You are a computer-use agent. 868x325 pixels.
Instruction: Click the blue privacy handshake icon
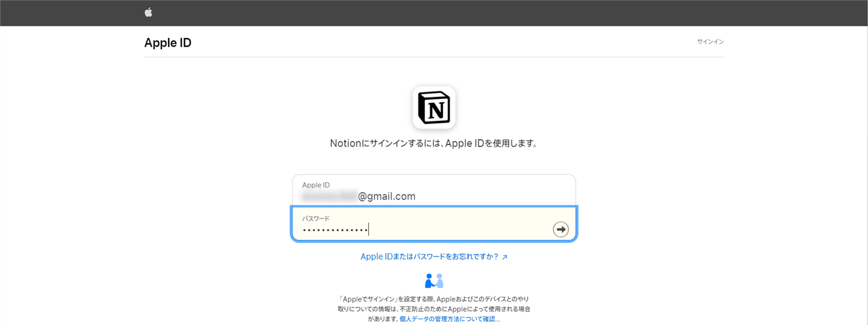(x=434, y=281)
